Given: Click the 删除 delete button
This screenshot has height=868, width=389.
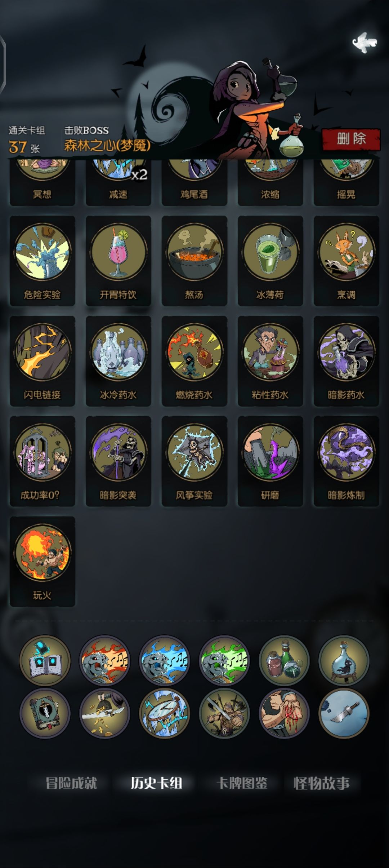Looking at the screenshot, I should pos(351,139).
